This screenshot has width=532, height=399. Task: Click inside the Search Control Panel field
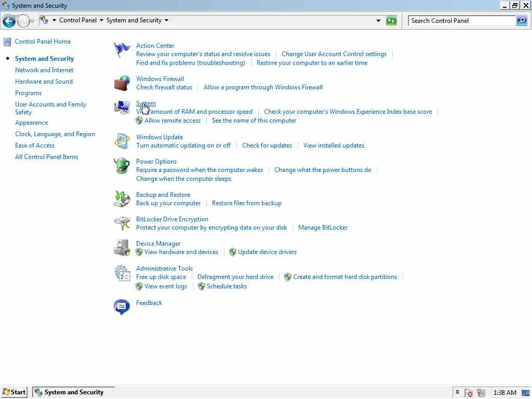(462, 21)
